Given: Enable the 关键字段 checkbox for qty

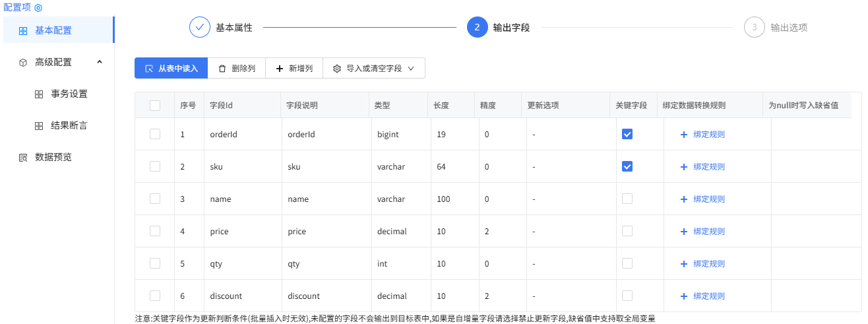Looking at the screenshot, I should 627,263.
